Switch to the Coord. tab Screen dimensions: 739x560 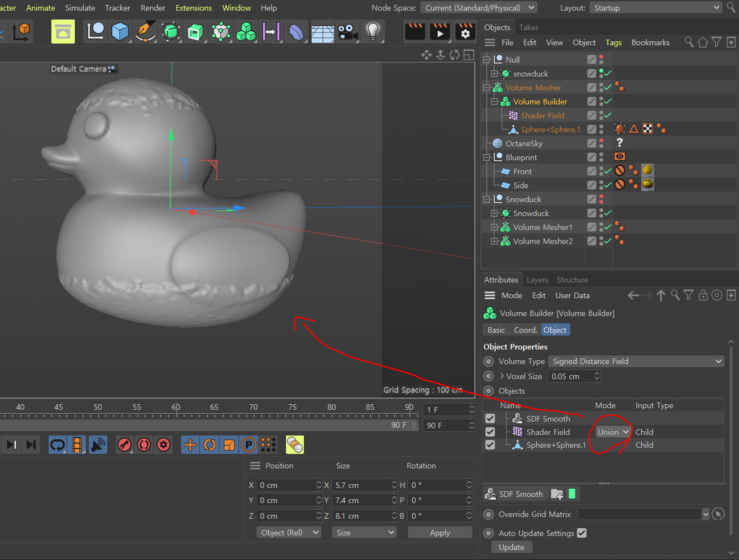pyautogui.click(x=526, y=330)
